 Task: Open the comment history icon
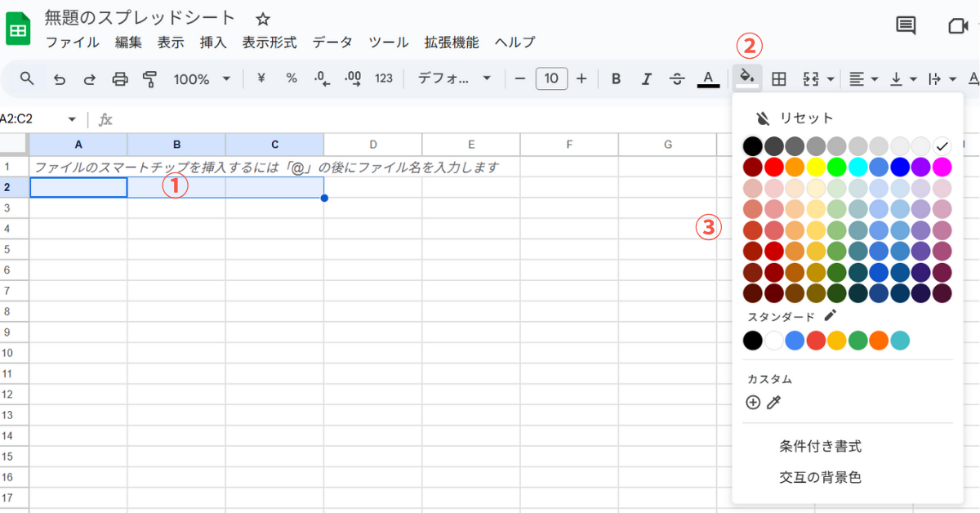906,25
